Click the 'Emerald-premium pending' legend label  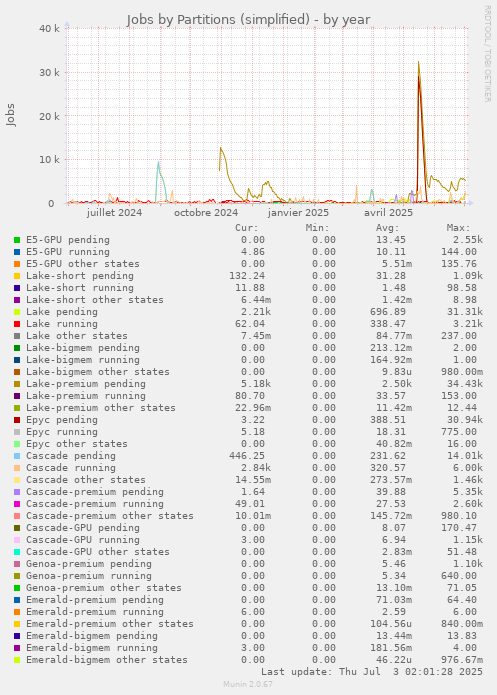95,600
